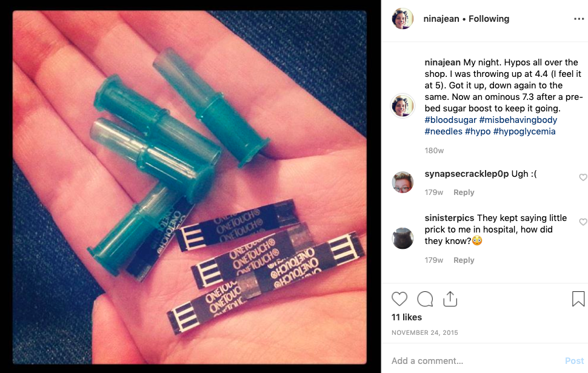Click the Following status in the header
Image resolution: width=588 pixels, height=373 pixels.
489,19
